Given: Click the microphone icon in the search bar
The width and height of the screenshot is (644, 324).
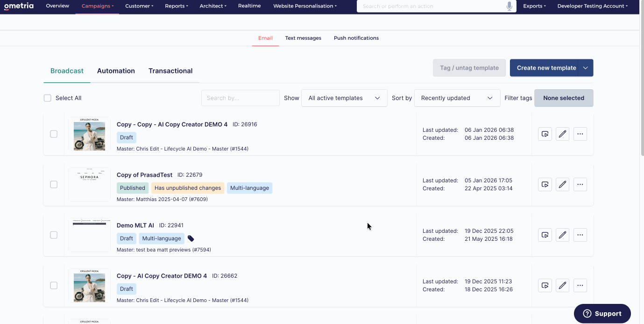Looking at the screenshot, I should (x=509, y=6).
